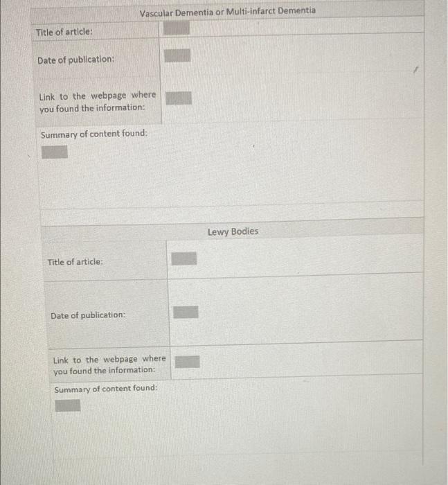Click the first 'Title of article:' label
This screenshot has width=448, height=485.
coord(64,32)
